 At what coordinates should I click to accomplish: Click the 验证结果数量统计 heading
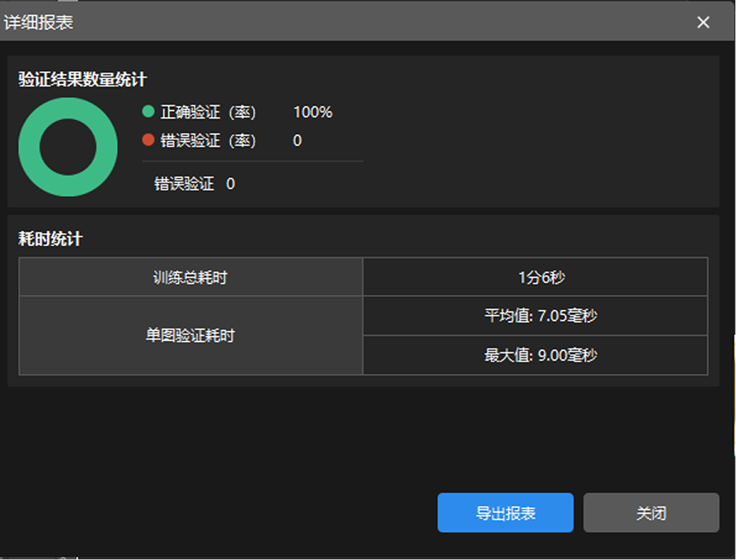click(82, 79)
